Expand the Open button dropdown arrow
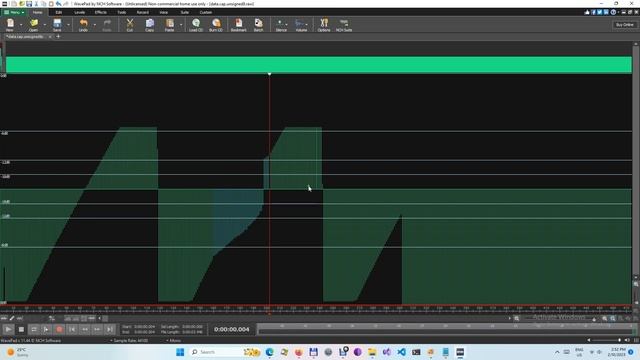Viewport: 640px width, 360px height. pos(44,24)
